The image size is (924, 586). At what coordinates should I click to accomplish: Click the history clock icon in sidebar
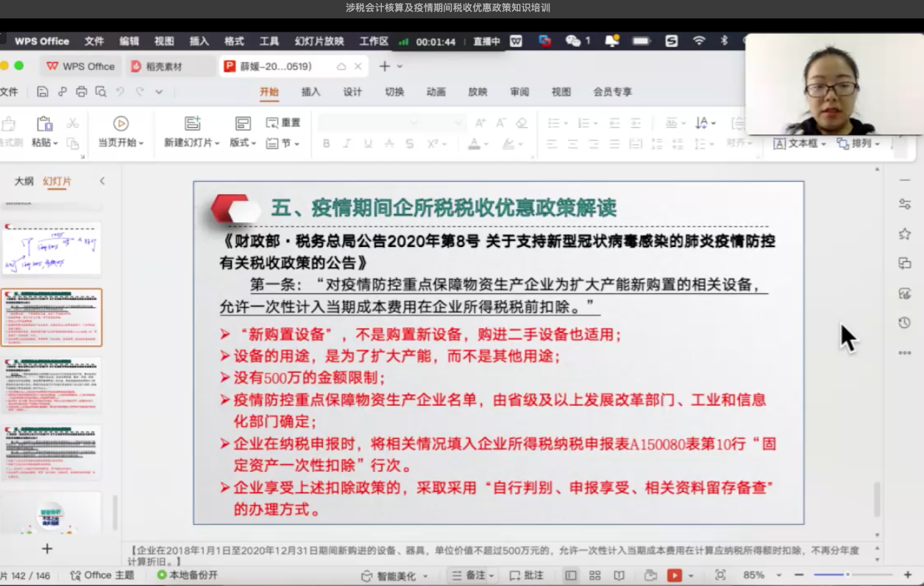pos(904,323)
